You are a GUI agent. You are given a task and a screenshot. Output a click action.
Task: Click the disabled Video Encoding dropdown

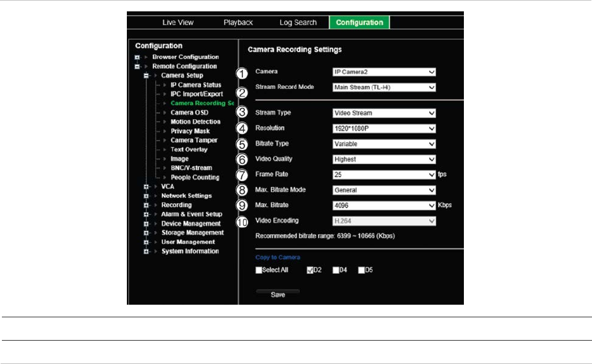coord(384,221)
